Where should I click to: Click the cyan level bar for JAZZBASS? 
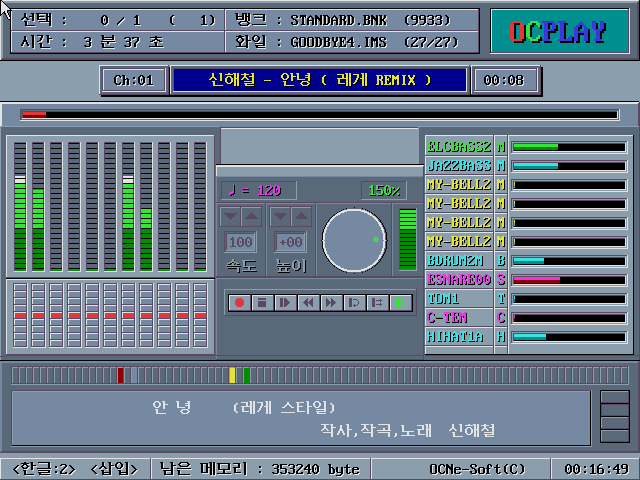(569, 166)
